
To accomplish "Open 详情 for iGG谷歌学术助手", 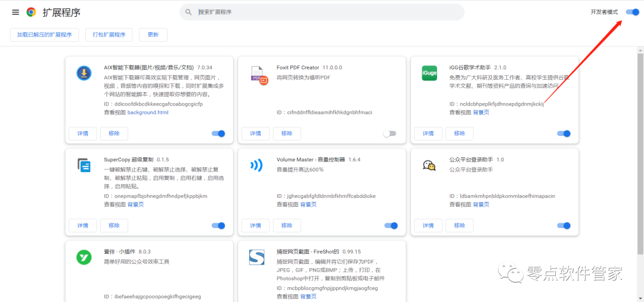I will click(x=428, y=133).
